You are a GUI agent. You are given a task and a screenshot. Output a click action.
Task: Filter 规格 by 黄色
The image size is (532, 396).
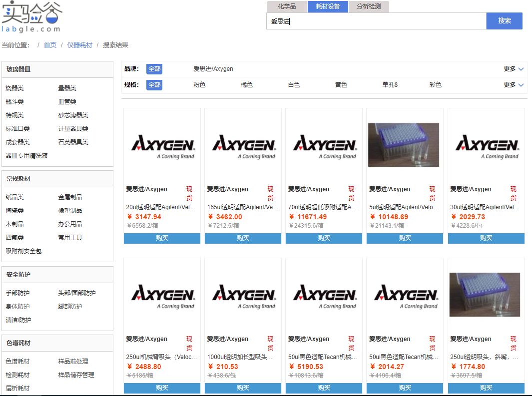click(341, 85)
